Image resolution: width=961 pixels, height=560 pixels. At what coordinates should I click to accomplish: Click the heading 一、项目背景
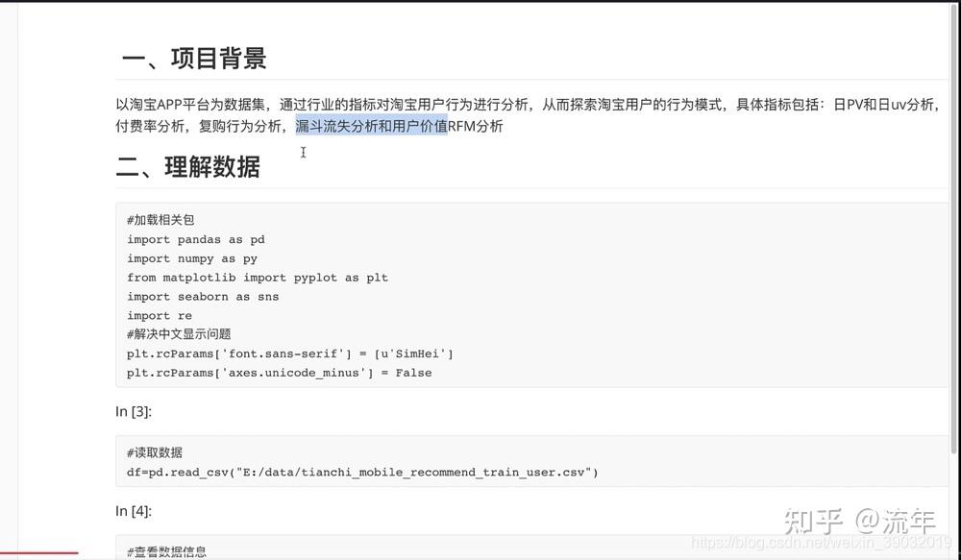(193, 59)
